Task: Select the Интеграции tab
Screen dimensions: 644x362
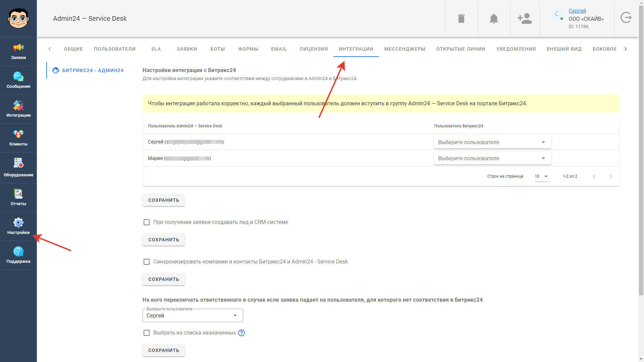Action: coord(356,49)
